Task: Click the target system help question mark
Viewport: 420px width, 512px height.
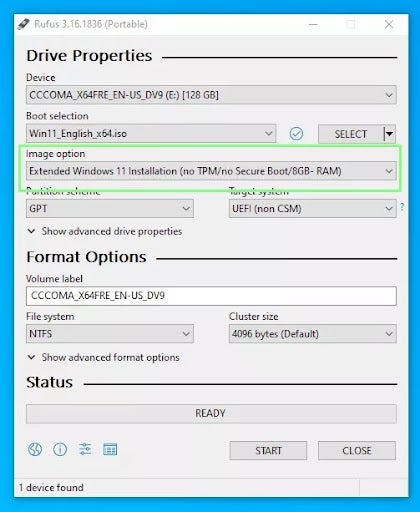Action: click(x=402, y=207)
